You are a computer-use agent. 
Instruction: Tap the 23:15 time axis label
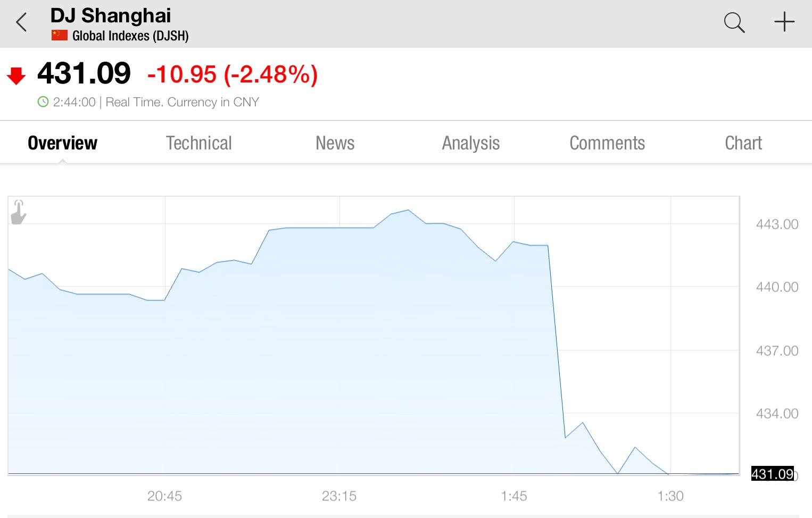[339, 496]
